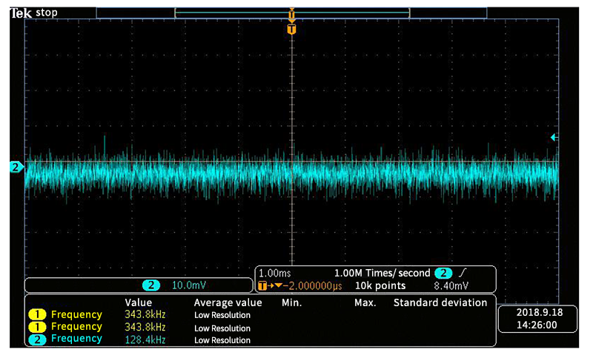
Task: Click the first yellow channel 1 Frequency badge
Action: click(37, 315)
